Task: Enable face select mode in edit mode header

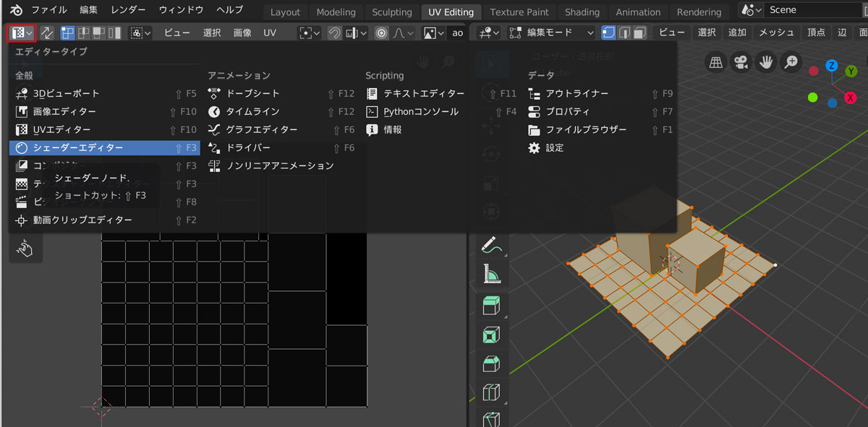Action: coord(639,33)
